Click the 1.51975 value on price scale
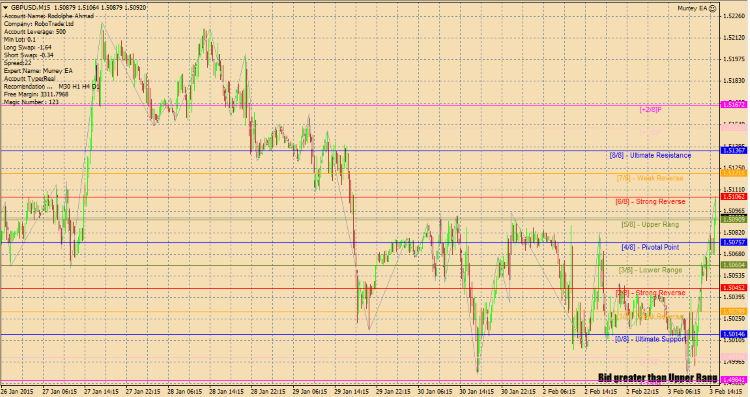The height and width of the screenshot is (397, 750). pos(735,59)
